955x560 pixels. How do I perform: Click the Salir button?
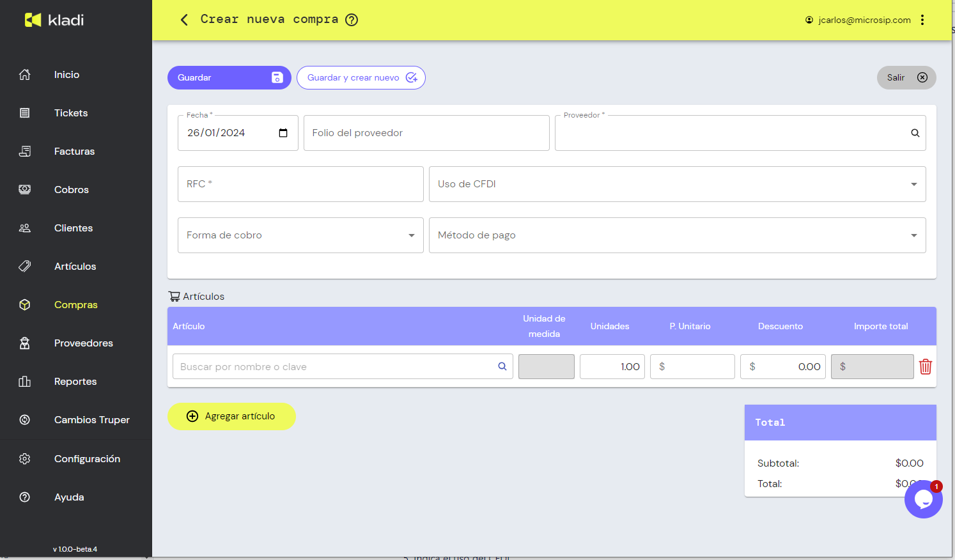(x=906, y=78)
